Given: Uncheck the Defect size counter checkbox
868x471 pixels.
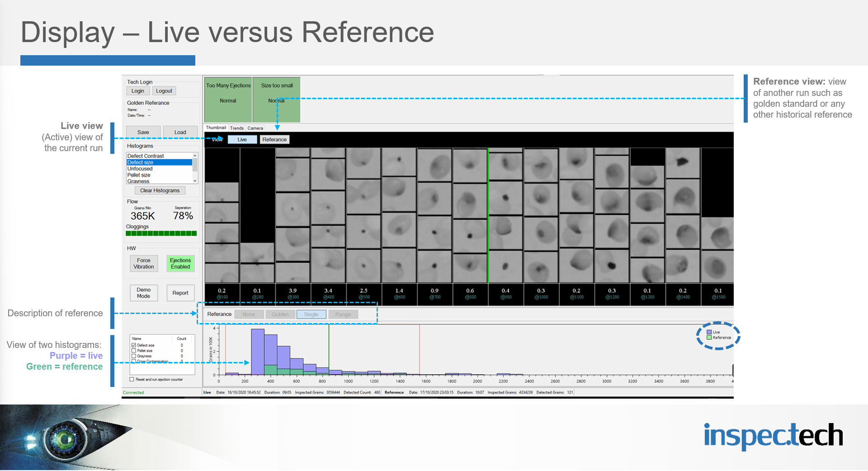Looking at the screenshot, I should click(x=134, y=345).
